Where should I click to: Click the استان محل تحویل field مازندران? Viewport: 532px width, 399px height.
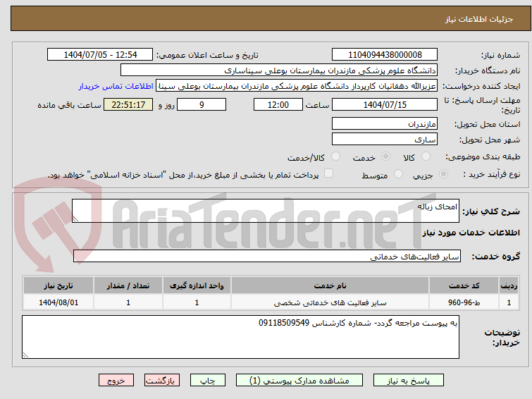[x=385, y=123]
